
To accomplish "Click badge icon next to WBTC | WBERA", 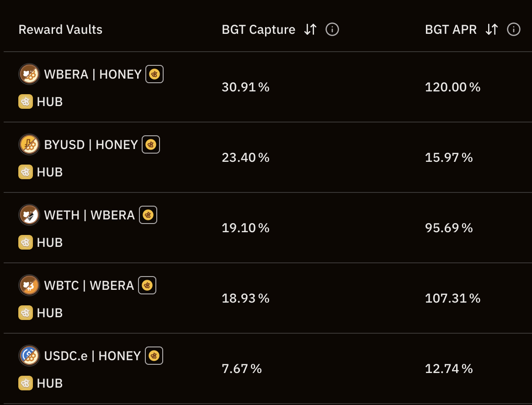I will [x=147, y=285].
